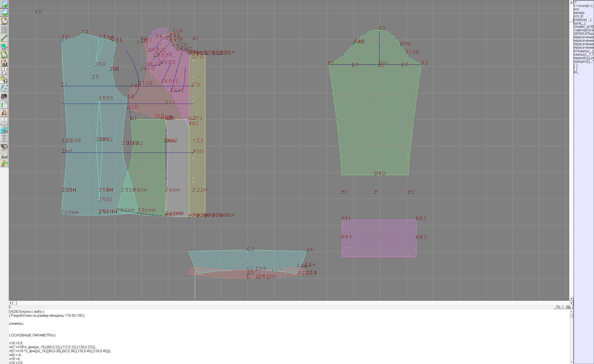Click the gradation G icon

[x=4, y=80]
